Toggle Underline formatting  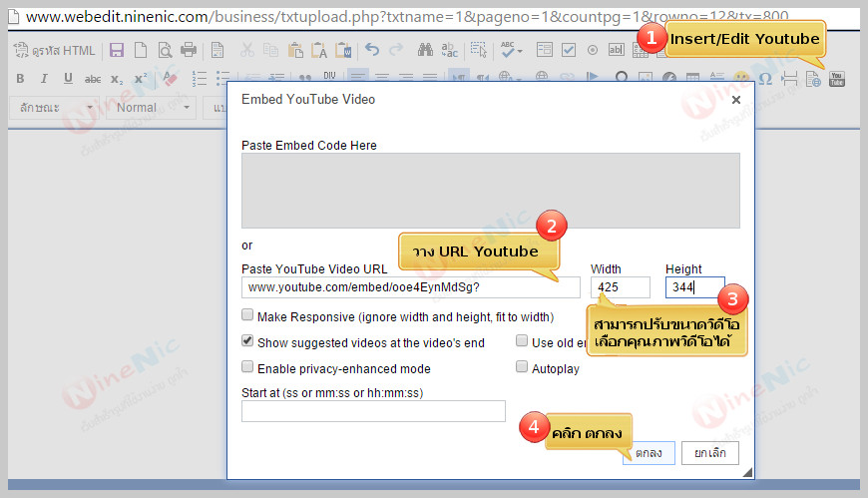pos(68,79)
